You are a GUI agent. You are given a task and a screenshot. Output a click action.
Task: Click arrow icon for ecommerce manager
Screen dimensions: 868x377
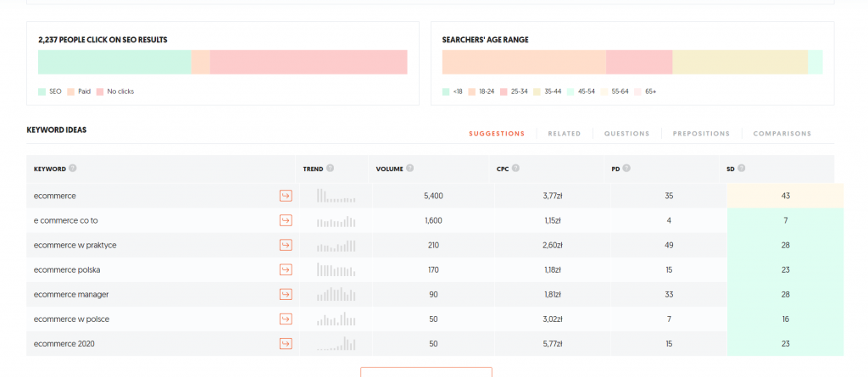click(286, 294)
